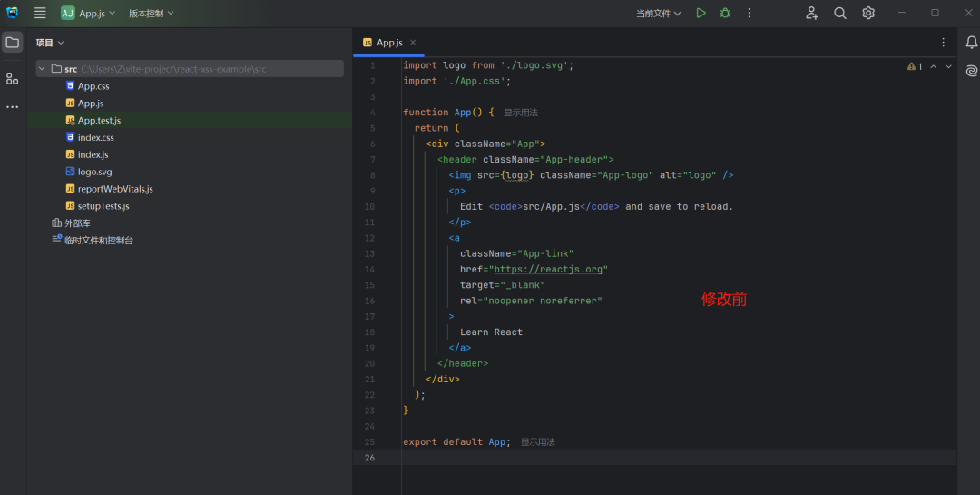
Task: Go to next highlighted problem arrow
Action: pyautogui.click(x=948, y=66)
